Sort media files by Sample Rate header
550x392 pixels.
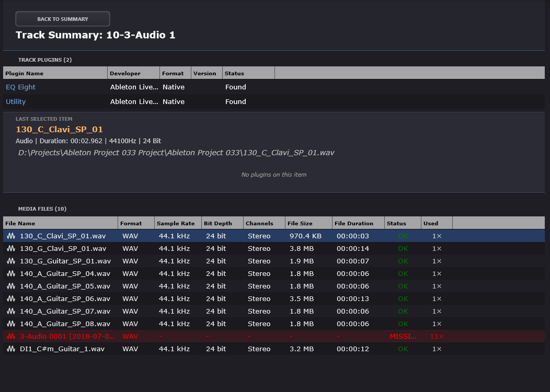point(178,223)
